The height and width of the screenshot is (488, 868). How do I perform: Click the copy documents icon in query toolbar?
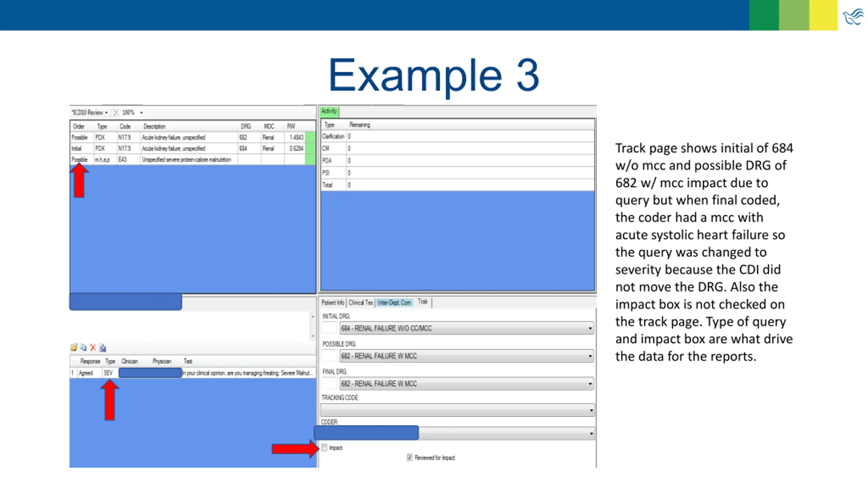pos(83,347)
